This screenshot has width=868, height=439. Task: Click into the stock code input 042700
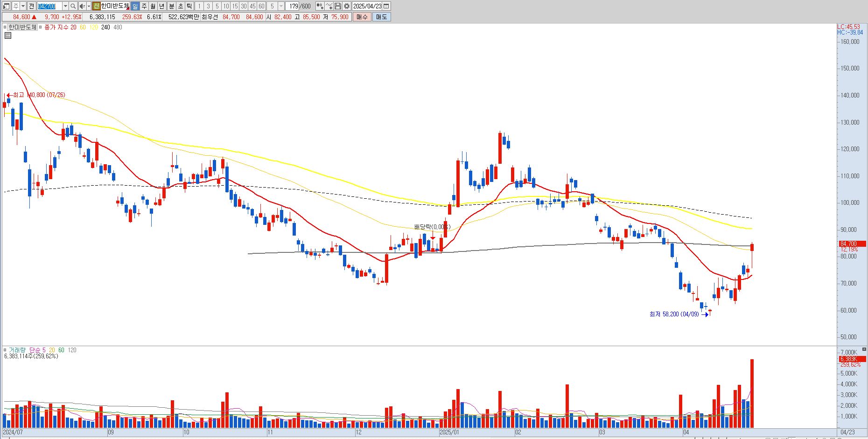(x=49, y=6)
